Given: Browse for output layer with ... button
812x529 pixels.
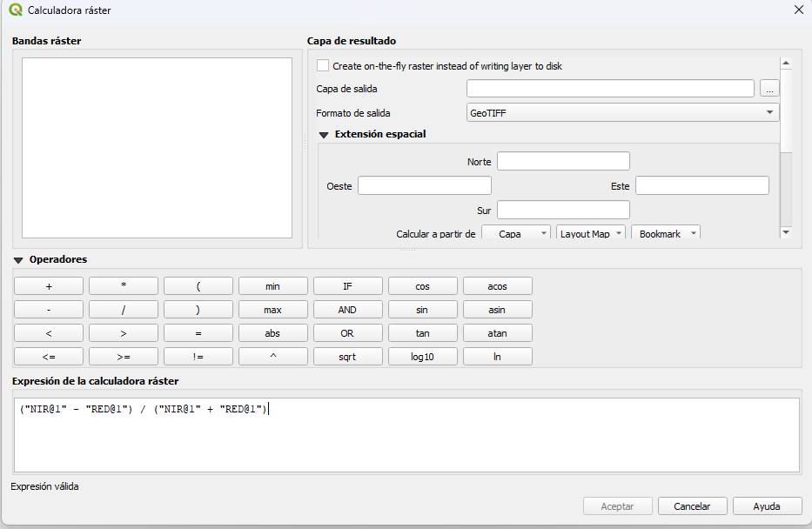Looking at the screenshot, I should pyautogui.click(x=769, y=89).
